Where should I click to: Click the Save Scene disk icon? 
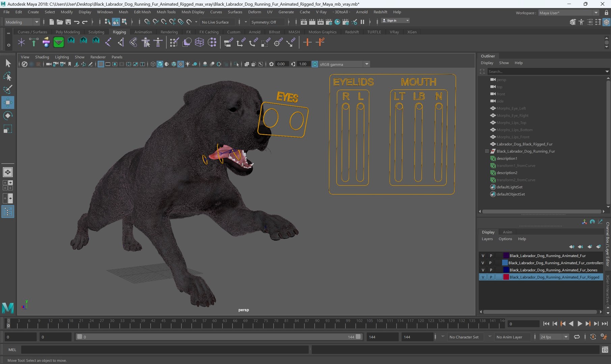[68, 22]
